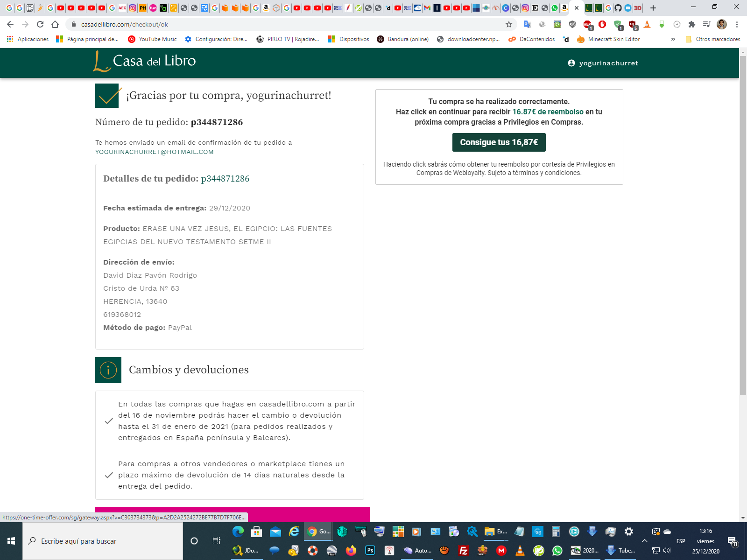The height and width of the screenshot is (560, 747).
Task: Open a new browser tab
Action: pos(653,8)
